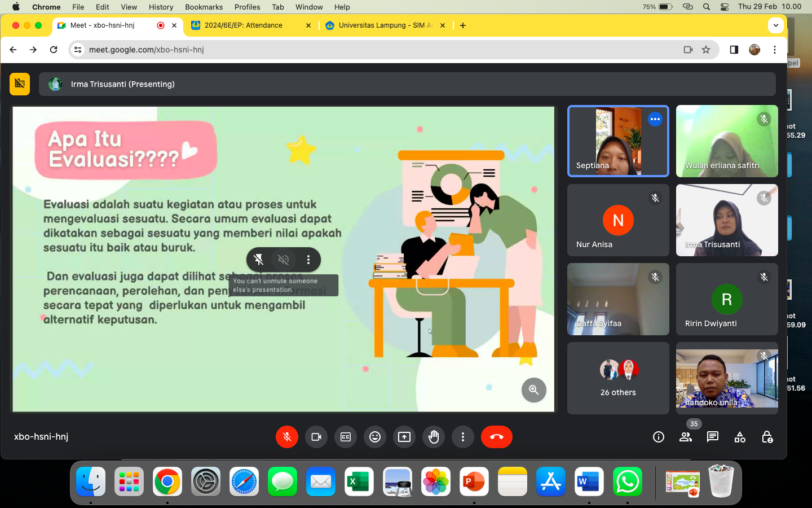Unmute the microphone button
Viewport: 812px width, 508px height.
point(287,437)
